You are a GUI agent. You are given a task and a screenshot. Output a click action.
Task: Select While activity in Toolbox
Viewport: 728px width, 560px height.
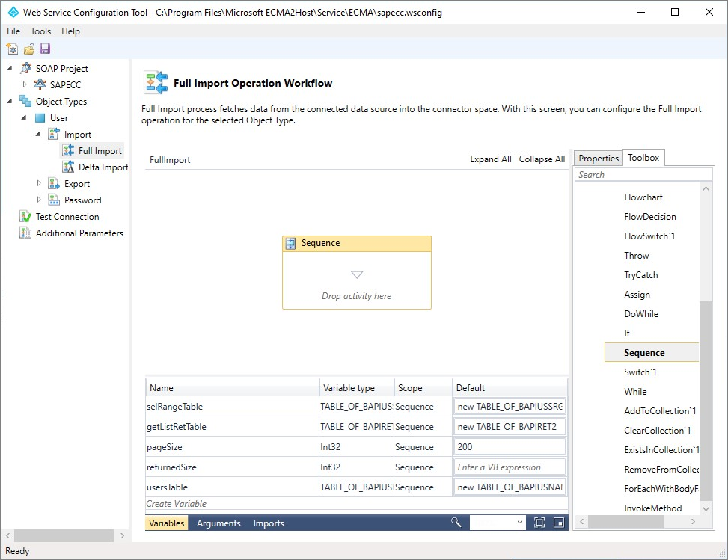point(636,392)
